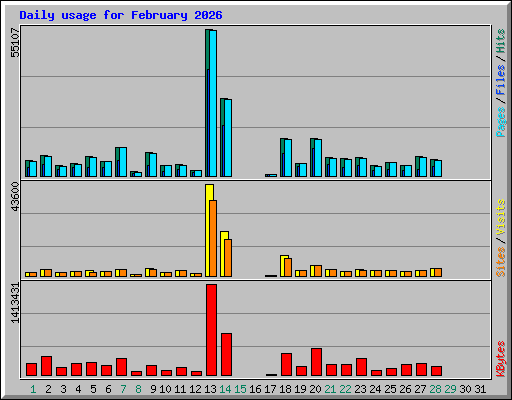Select day label "3" on the x-axis
This screenshot has width=512, height=400.
[x=63, y=389]
